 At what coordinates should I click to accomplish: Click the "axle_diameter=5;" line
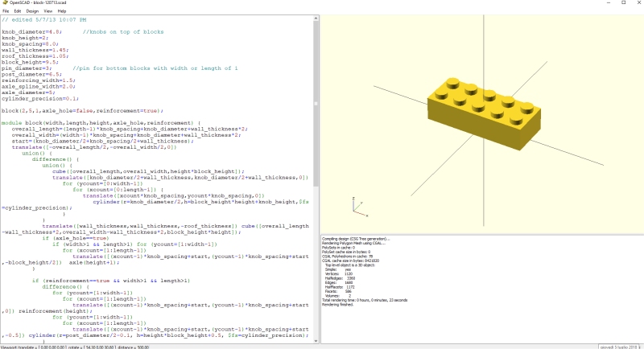(x=28, y=92)
